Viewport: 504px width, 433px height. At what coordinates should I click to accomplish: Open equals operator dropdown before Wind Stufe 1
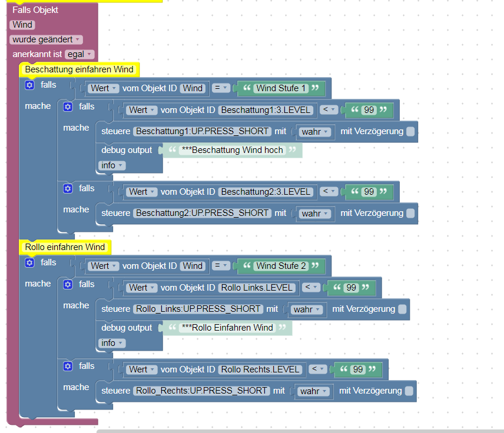pos(221,88)
